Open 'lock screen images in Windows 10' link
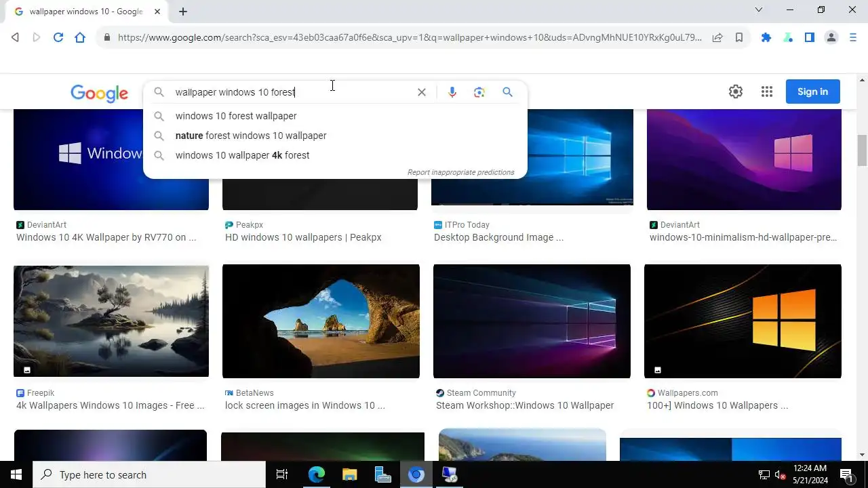 (304, 405)
